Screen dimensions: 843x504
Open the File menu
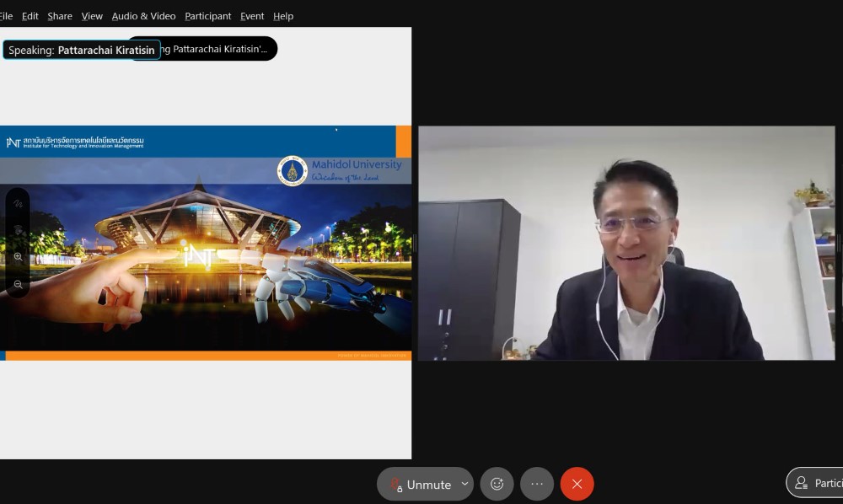click(6, 16)
